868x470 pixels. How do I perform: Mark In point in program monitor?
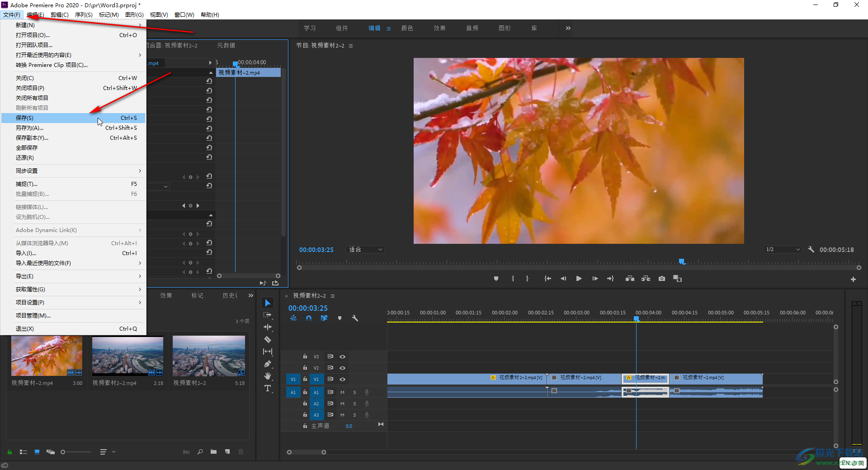(x=513, y=279)
